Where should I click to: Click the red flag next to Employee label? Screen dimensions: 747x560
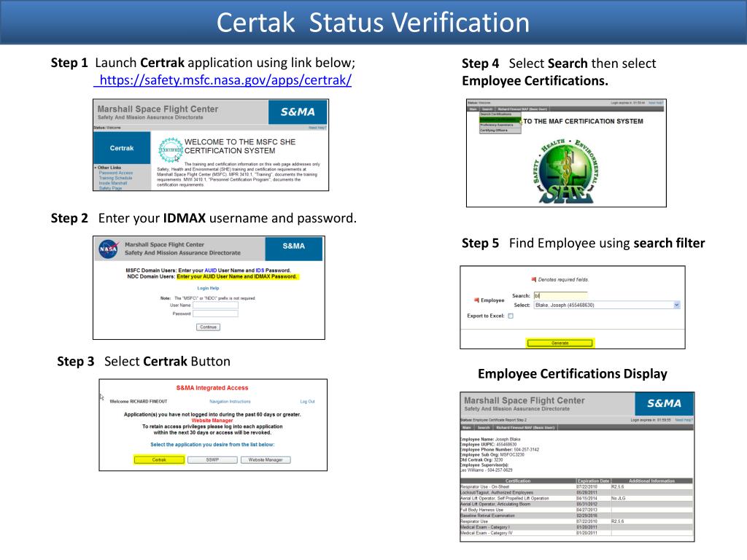[476, 300]
